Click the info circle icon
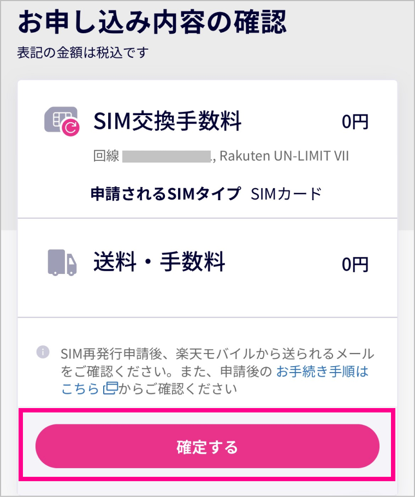 (x=43, y=352)
